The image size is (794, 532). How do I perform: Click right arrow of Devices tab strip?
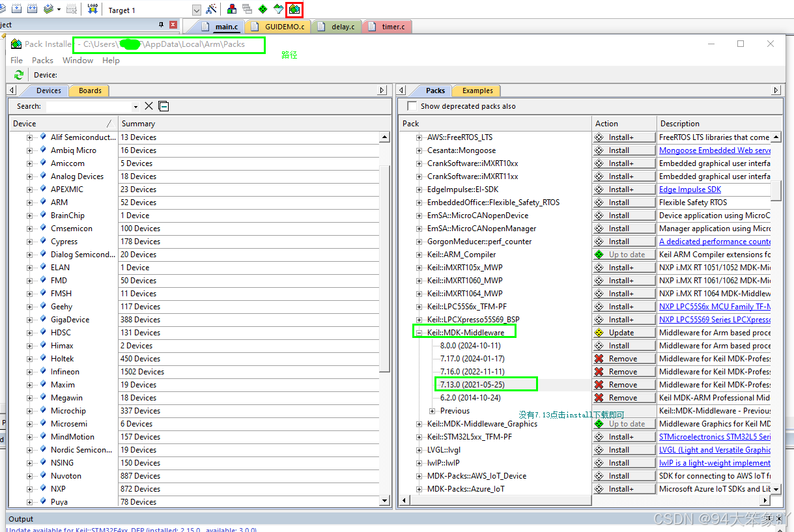pos(382,91)
